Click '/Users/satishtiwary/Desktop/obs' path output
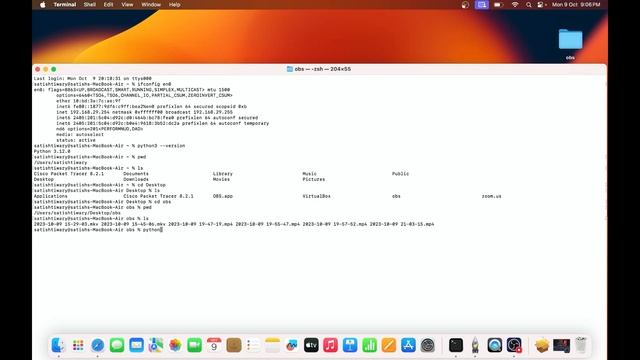This screenshot has width=640, height=360. coord(77,213)
